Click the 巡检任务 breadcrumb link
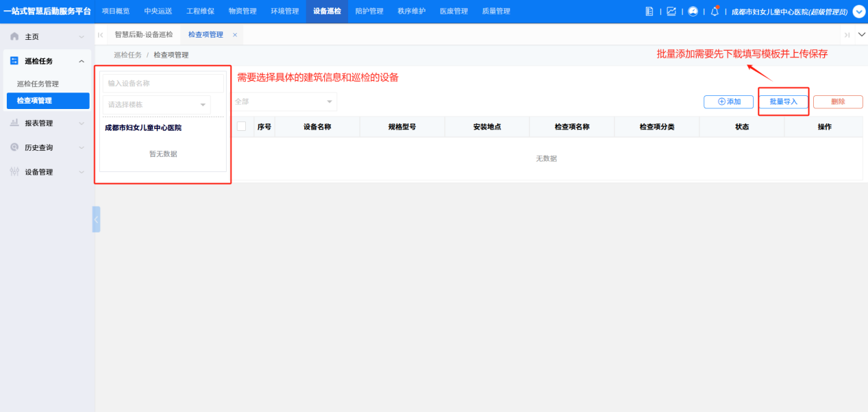The image size is (868, 412). (x=127, y=55)
